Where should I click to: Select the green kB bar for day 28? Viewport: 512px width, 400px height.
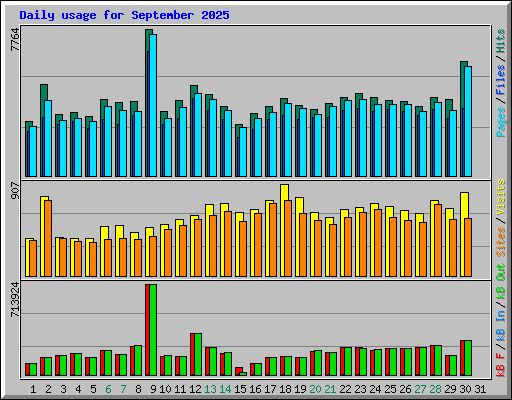(438, 361)
